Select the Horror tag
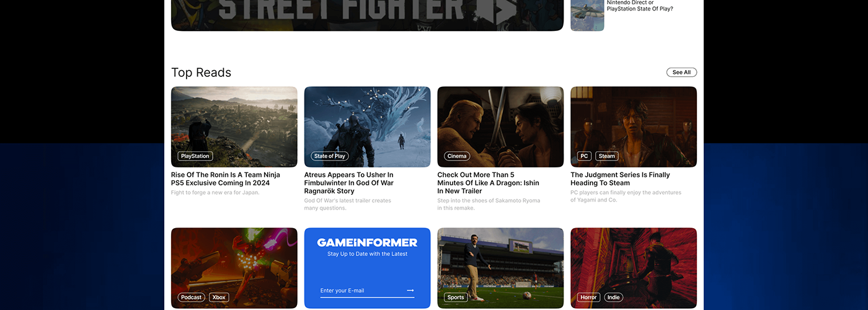868x310 pixels. [x=588, y=298]
